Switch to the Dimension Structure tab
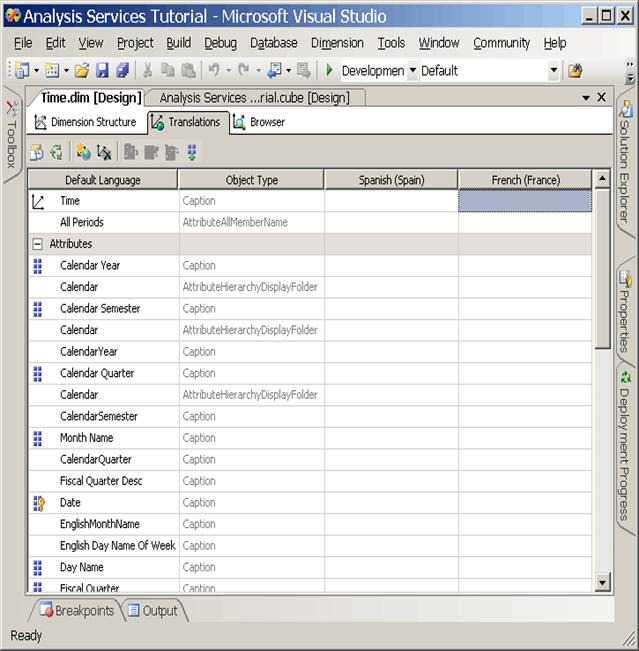 (86, 122)
